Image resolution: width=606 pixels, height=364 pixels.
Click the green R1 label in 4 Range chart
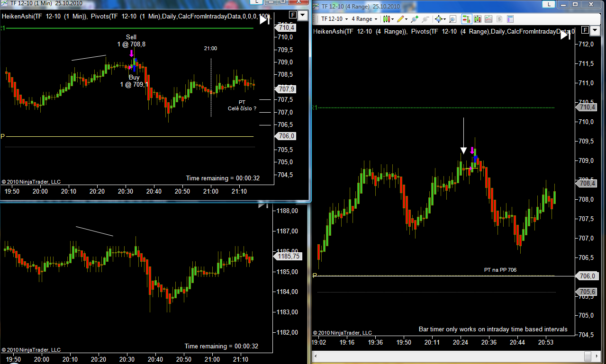[x=314, y=108]
